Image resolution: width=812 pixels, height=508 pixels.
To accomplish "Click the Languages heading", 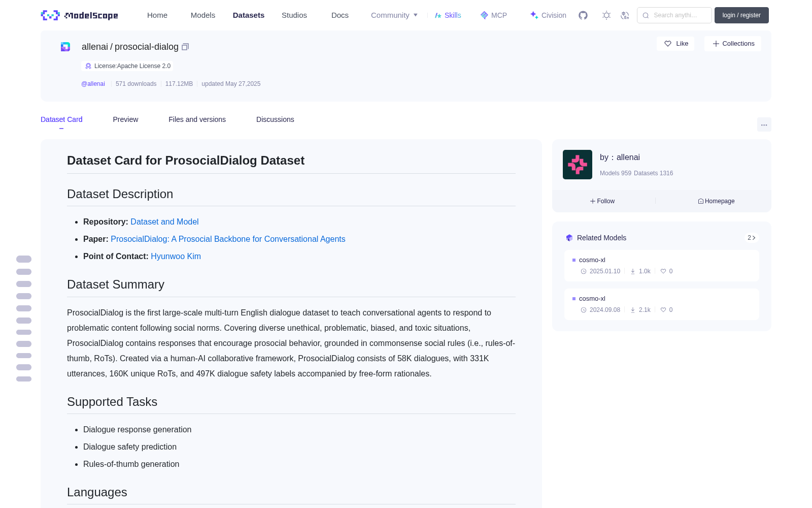I will point(97,492).
